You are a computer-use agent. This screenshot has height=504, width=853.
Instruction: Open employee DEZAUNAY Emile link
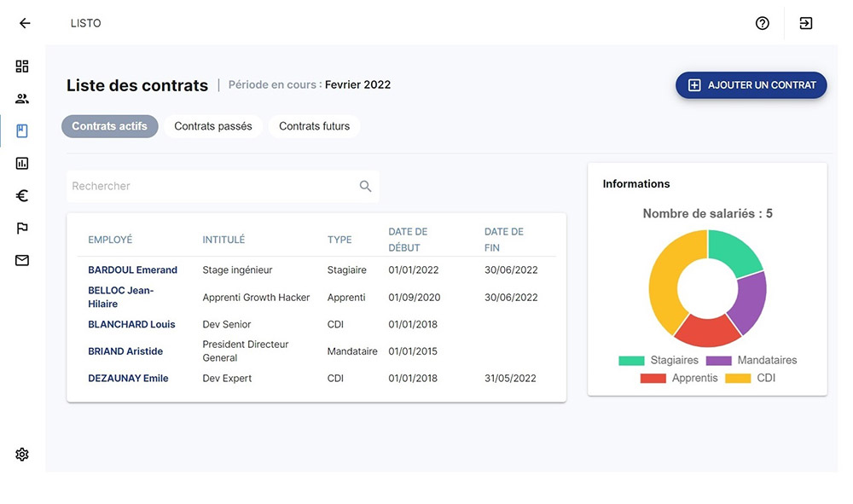(x=128, y=379)
